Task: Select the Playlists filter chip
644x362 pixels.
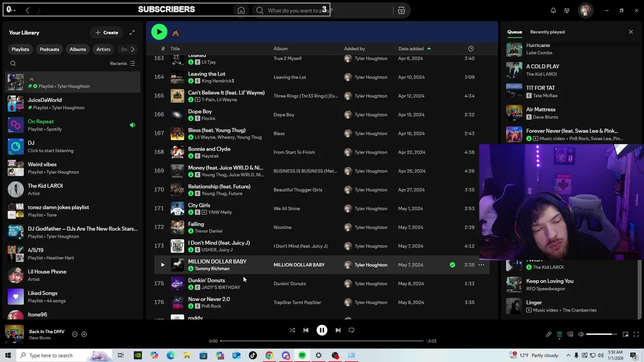Action: coord(21,49)
